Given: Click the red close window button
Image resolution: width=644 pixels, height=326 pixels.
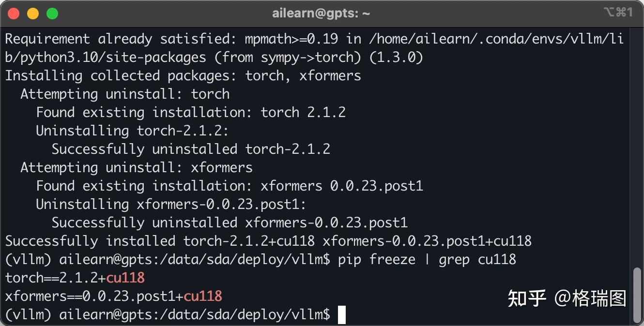Looking at the screenshot, I should pyautogui.click(x=14, y=13).
